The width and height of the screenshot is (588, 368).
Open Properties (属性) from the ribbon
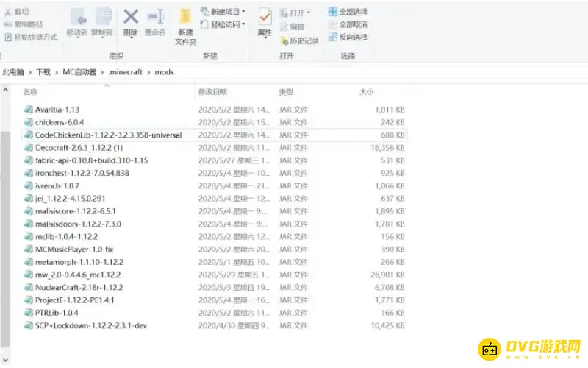pos(265,22)
